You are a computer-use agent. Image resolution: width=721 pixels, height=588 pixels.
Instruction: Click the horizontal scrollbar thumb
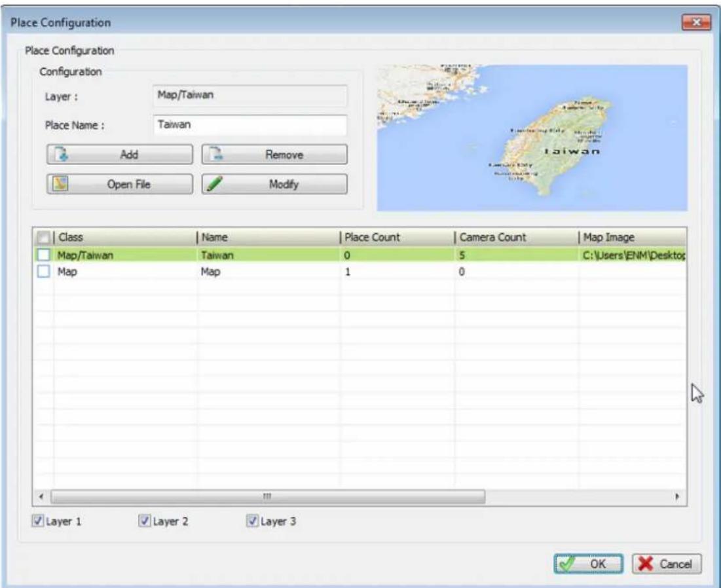click(268, 496)
